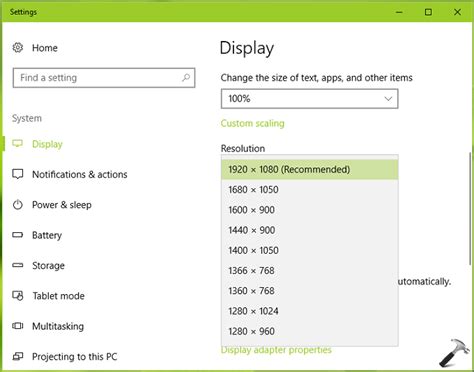Open Battery settings icon
This screenshot has height=372, width=474.
17,235
